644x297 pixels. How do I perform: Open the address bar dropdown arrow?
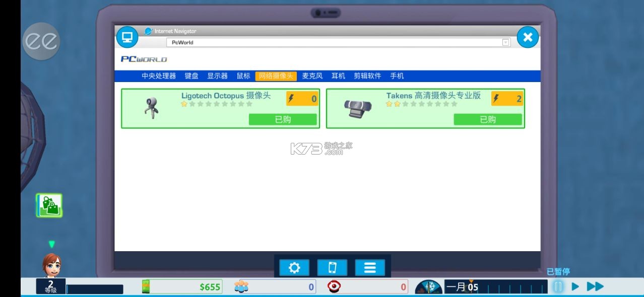tap(505, 42)
